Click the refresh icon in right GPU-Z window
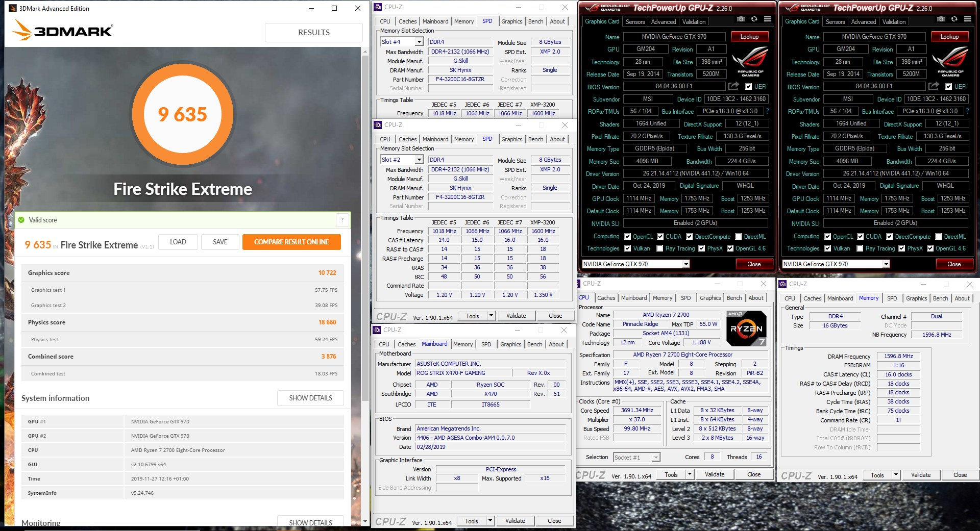This screenshot has width=980, height=531. [954, 19]
